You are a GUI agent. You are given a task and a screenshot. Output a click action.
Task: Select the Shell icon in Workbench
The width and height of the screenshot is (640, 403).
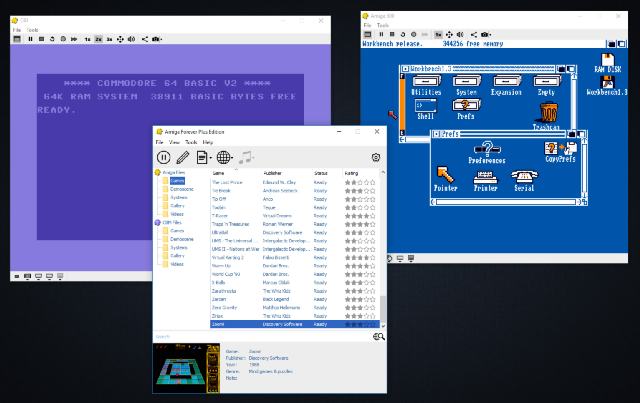(425, 109)
